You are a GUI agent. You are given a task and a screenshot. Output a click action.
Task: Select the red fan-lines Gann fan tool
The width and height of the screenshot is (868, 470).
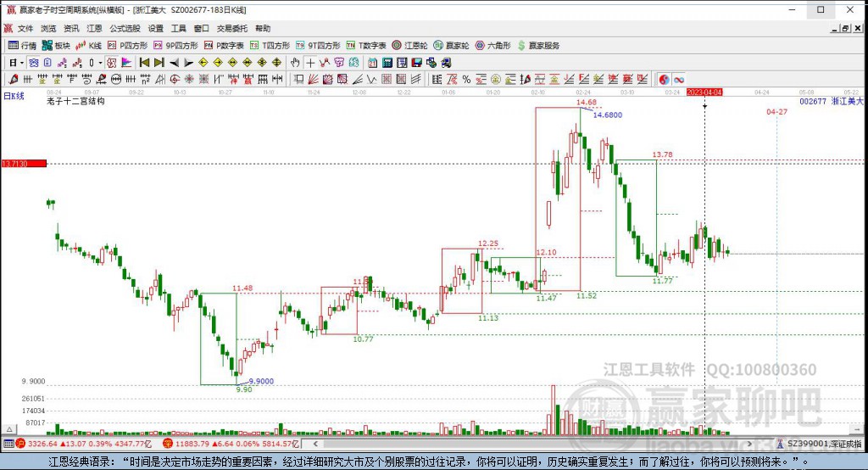[x=314, y=79]
